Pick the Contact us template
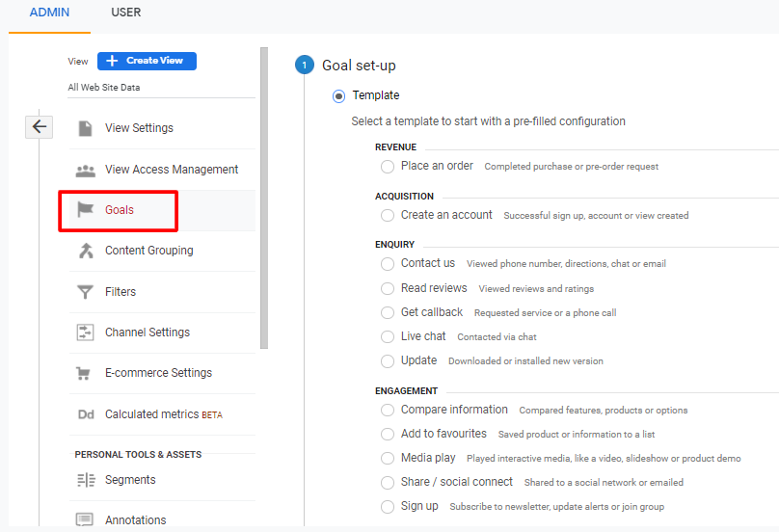Viewport: 779px width, 532px height. tap(388, 263)
